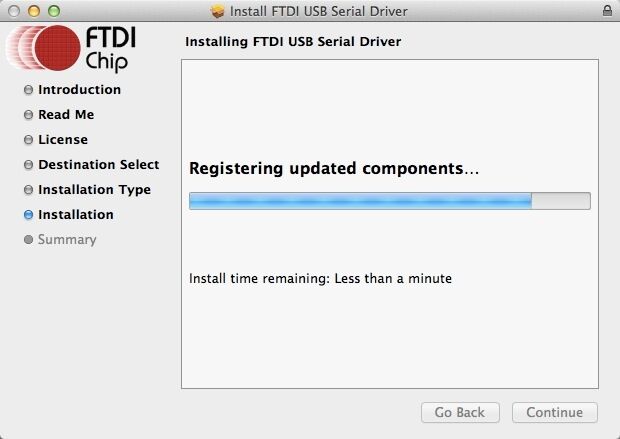Zoom the installer window with the green button

click(53, 11)
